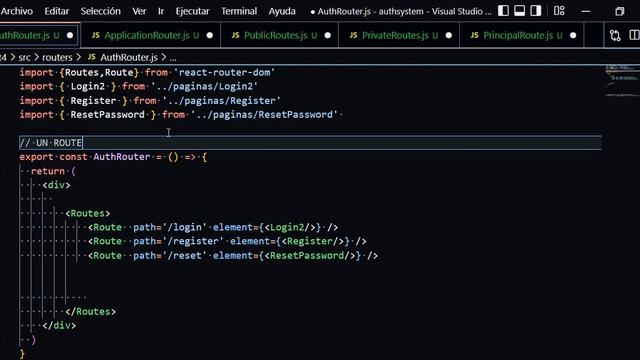The image size is (640, 360).
Task: Click <Register/> element in Route
Action: pyautogui.click(x=313, y=241)
